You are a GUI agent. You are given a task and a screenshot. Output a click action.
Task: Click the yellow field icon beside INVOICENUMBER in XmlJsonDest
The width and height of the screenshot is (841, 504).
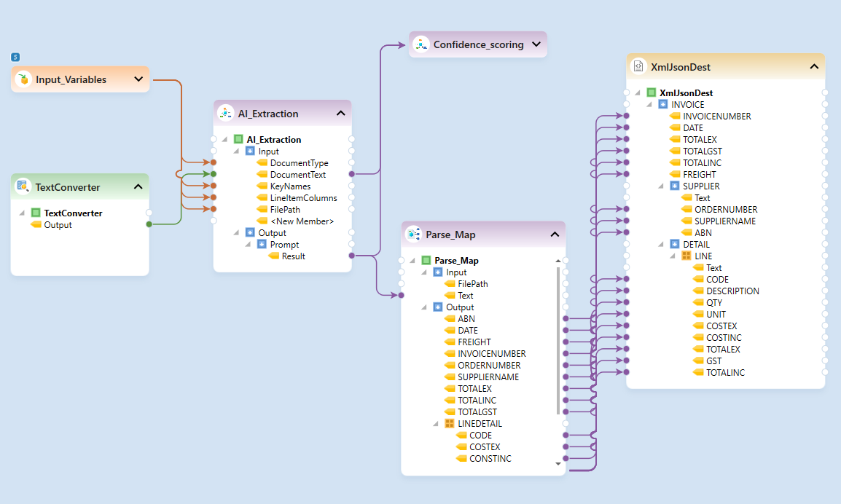[676, 116]
